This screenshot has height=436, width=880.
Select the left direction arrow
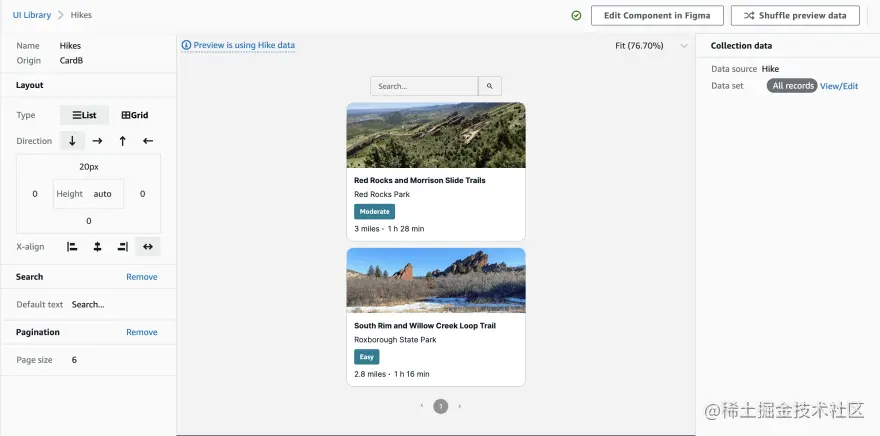click(148, 141)
